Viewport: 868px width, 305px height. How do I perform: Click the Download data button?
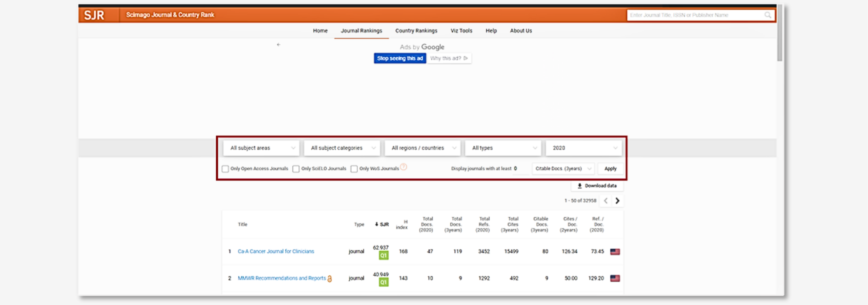(597, 186)
